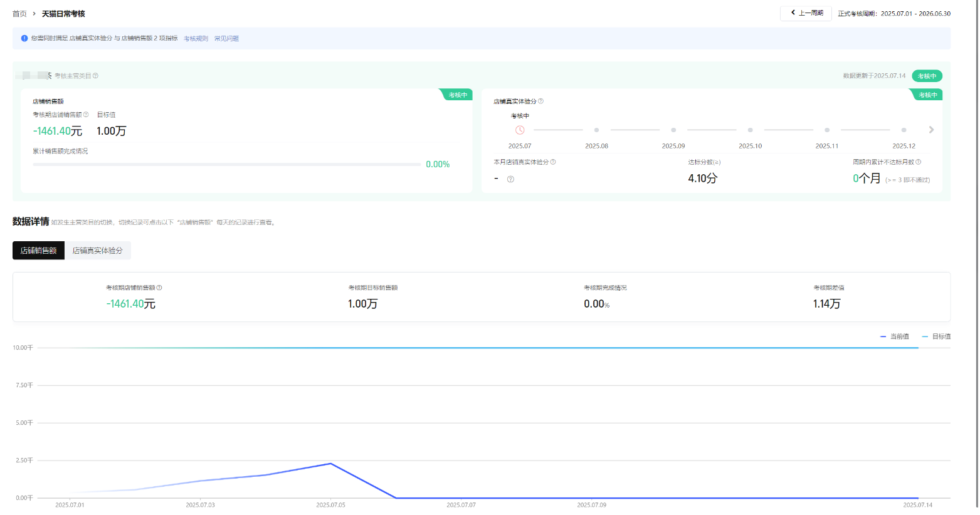Open the 常见问题 link
The image size is (980, 515).
(x=226, y=39)
